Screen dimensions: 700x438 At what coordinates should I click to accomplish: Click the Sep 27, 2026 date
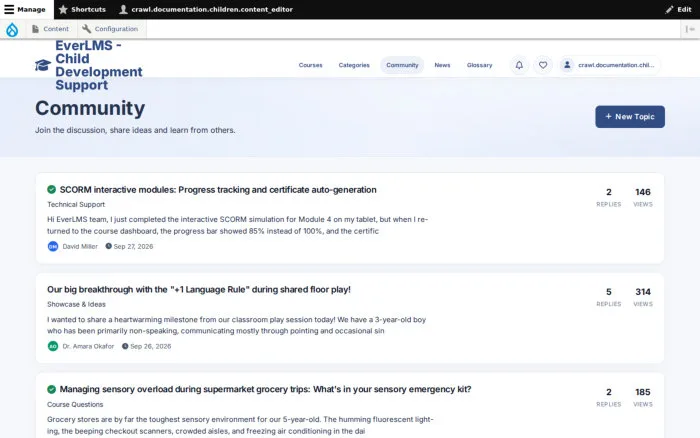pyautogui.click(x=133, y=246)
